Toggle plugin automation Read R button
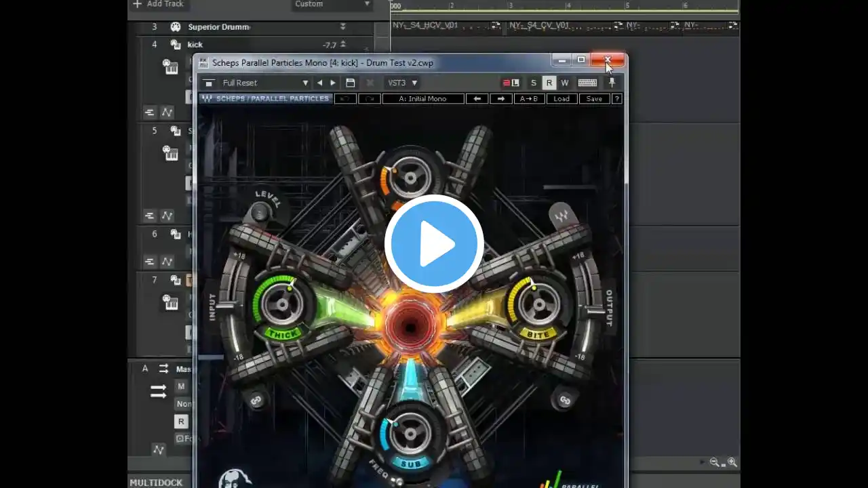This screenshot has height=488, width=868. [x=549, y=83]
